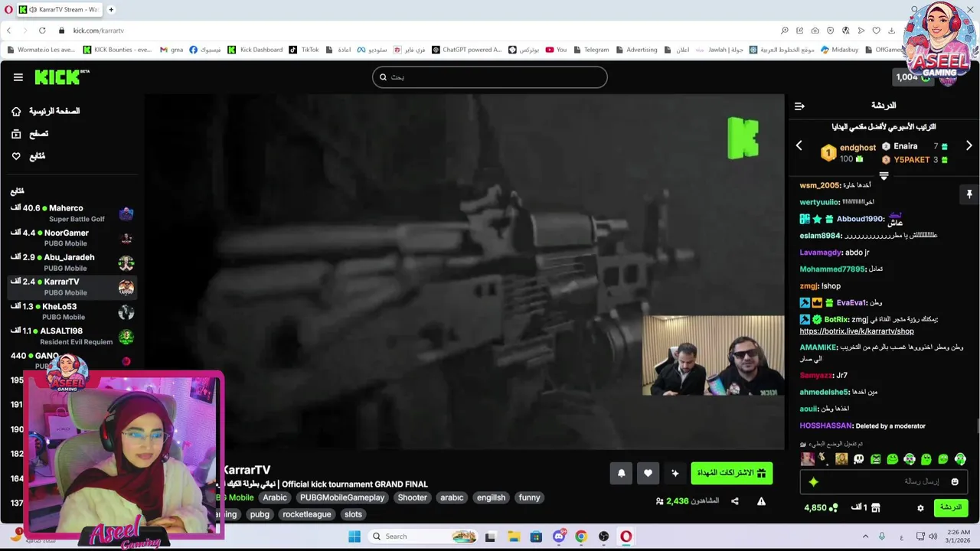Show the next leaderboard page arrow
980x551 pixels.
(969, 145)
